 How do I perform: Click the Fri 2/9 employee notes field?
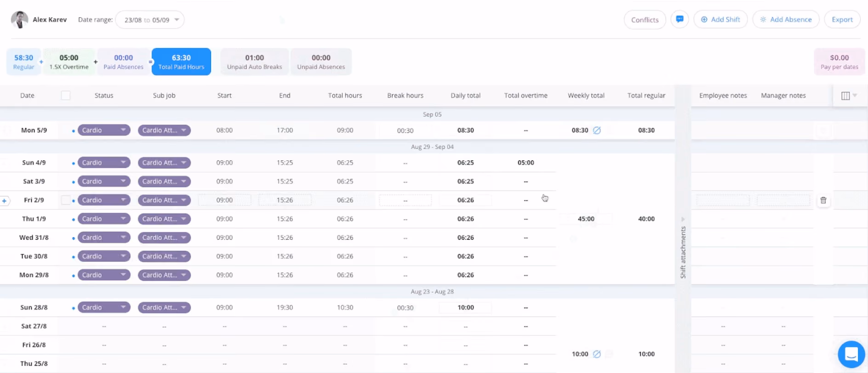pyautogui.click(x=723, y=200)
